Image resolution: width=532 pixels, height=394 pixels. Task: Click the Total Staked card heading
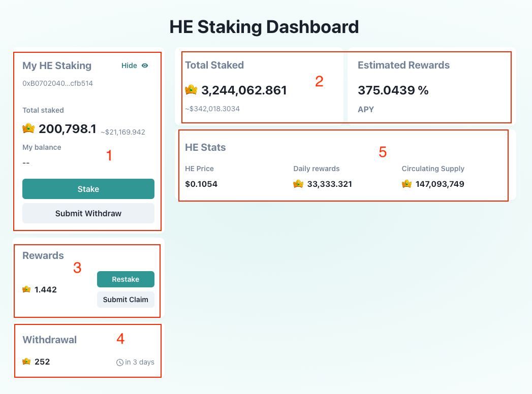pos(214,65)
